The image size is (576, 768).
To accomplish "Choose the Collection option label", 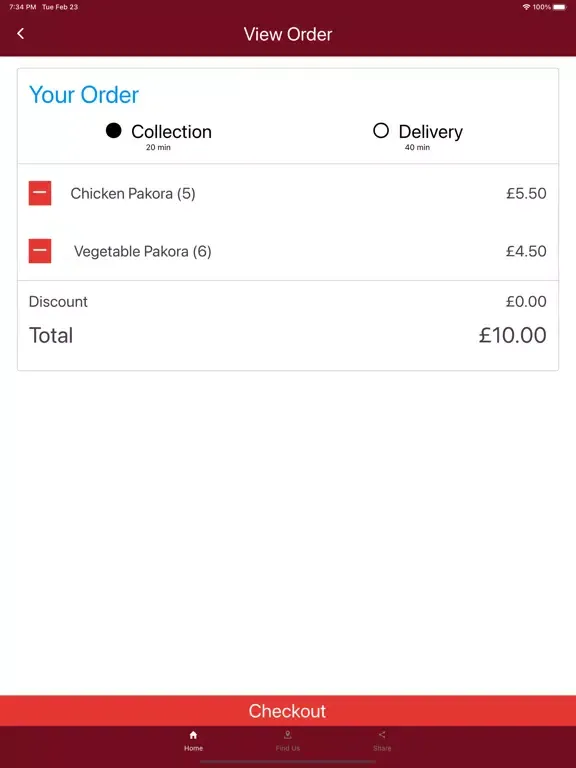I will [171, 132].
